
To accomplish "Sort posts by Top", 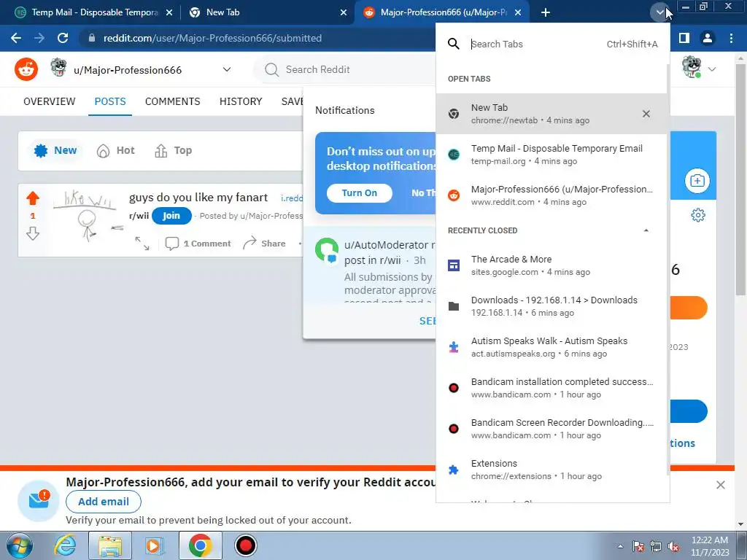I will [173, 150].
